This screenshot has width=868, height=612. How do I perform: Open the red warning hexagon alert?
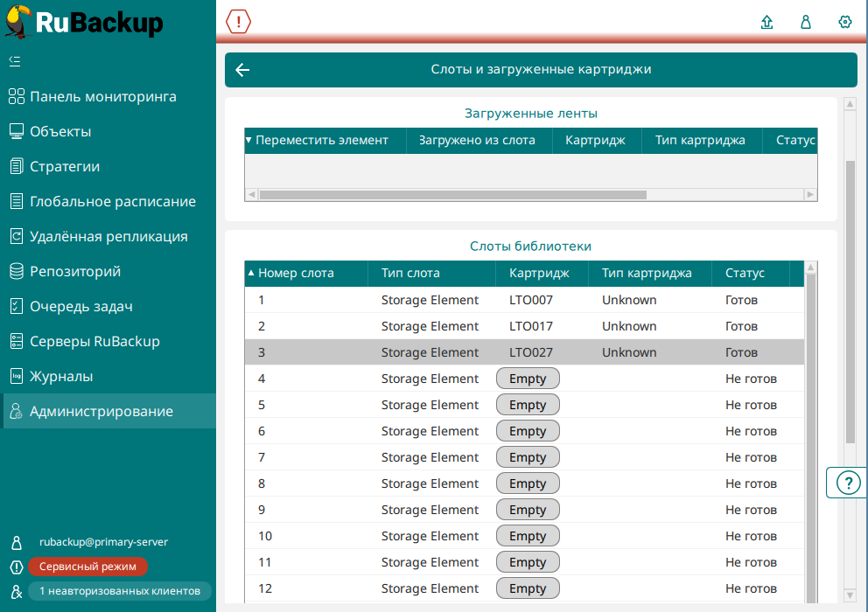238,22
